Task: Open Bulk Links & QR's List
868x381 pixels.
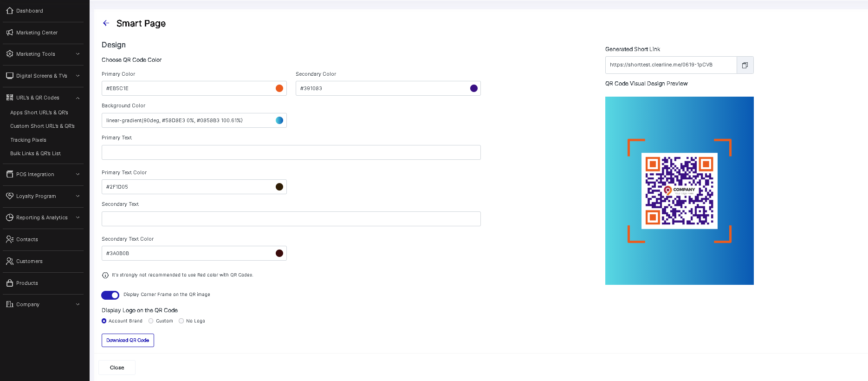Action: click(x=36, y=153)
